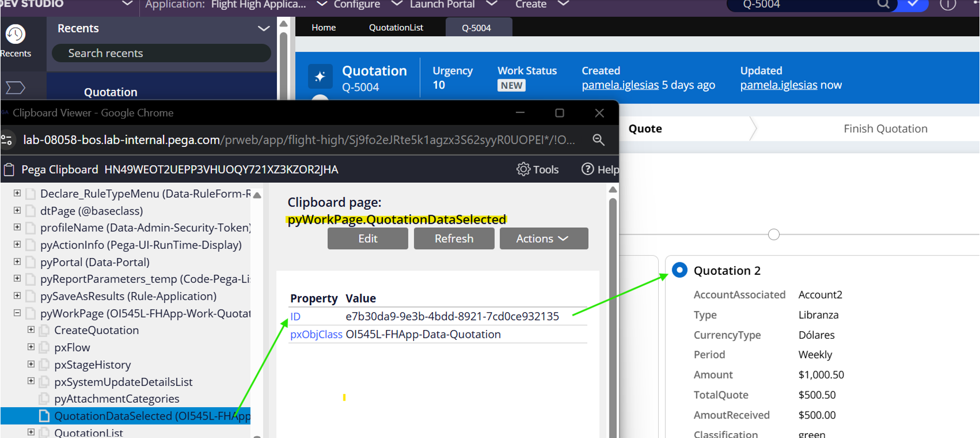Open the Configure menu
Viewport: 980px width, 438px height.
click(368, 4)
